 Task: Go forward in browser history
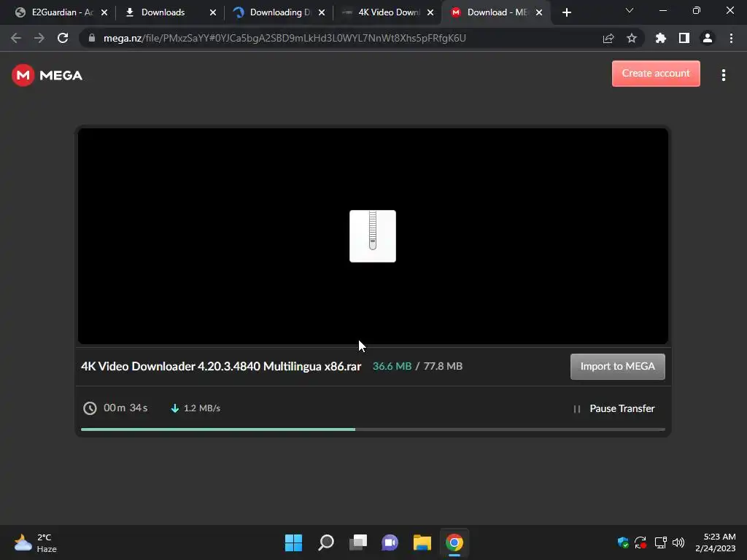pyautogui.click(x=39, y=38)
